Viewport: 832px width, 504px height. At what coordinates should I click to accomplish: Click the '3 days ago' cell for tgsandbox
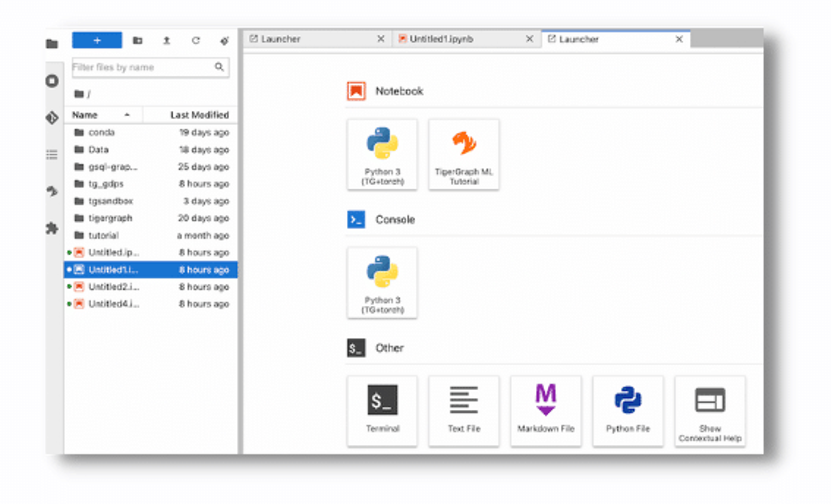(x=206, y=201)
